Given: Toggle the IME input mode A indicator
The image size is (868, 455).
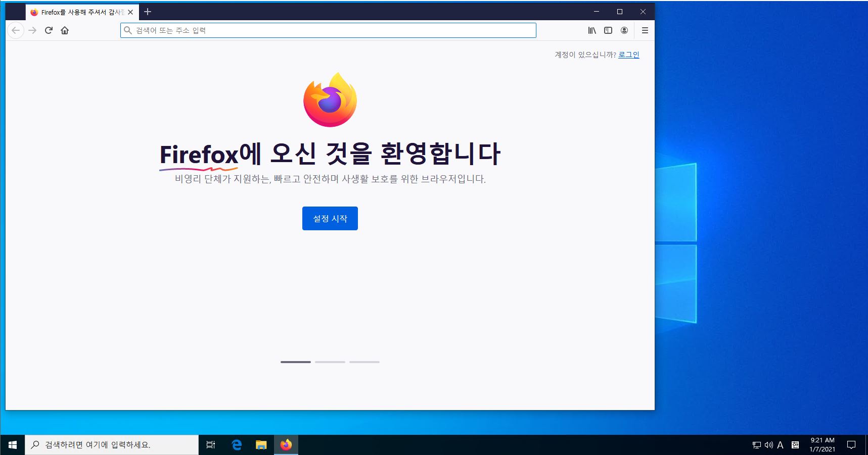Looking at the screenshot, I should [x=781, y=445].
